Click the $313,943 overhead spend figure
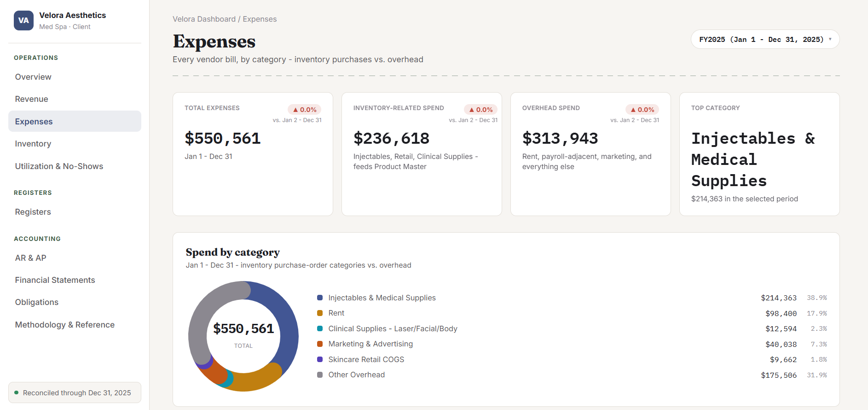This screenshot has width=868, height=410. (x=561, y=138)
